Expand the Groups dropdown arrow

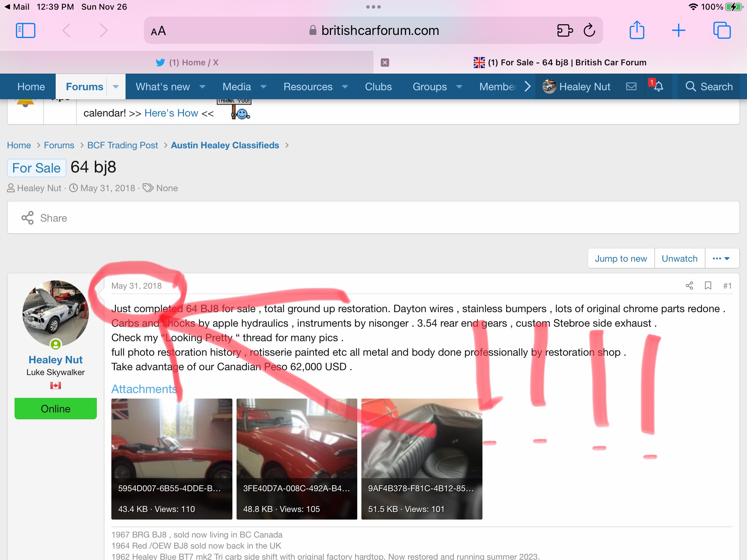coord(459,86)
